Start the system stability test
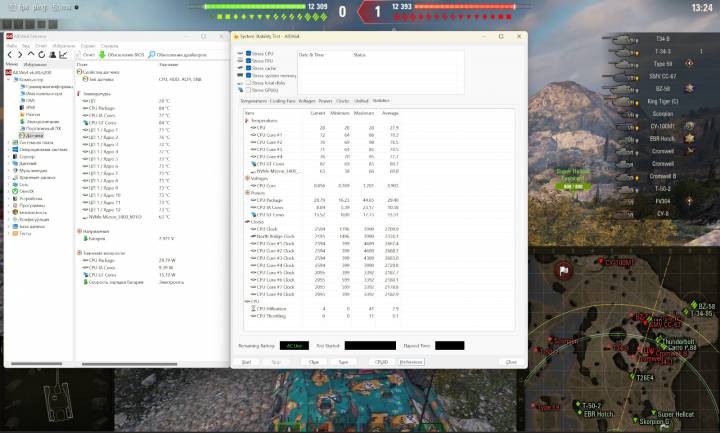The height and width of the screenshot is (433, 720). pos(247,362)
